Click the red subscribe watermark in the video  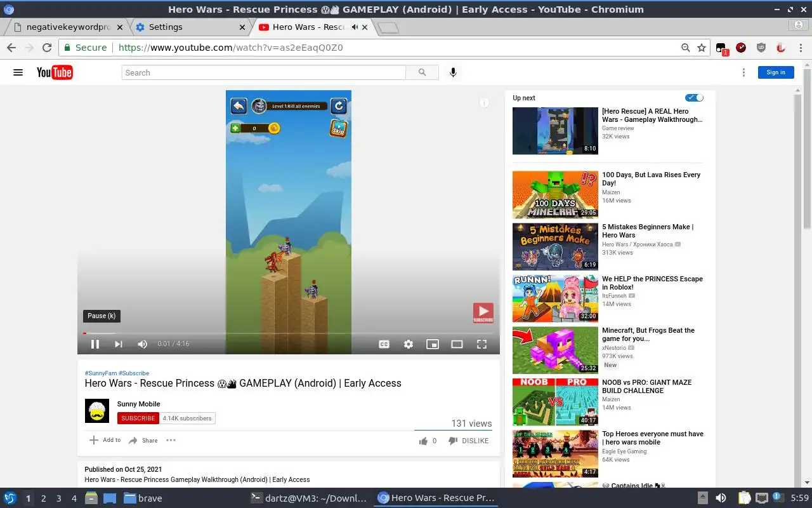(x=483, y=313)
